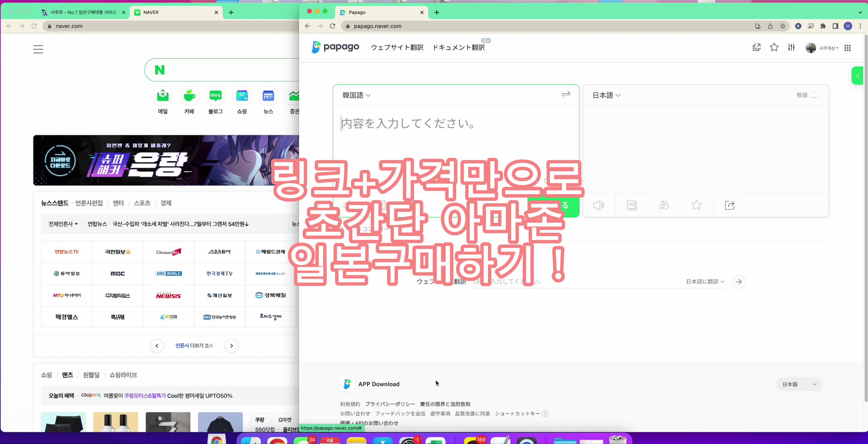Bookmark the Papago page in address bar
The height and width of the screenshot is (444, 868).
point(782,26)
